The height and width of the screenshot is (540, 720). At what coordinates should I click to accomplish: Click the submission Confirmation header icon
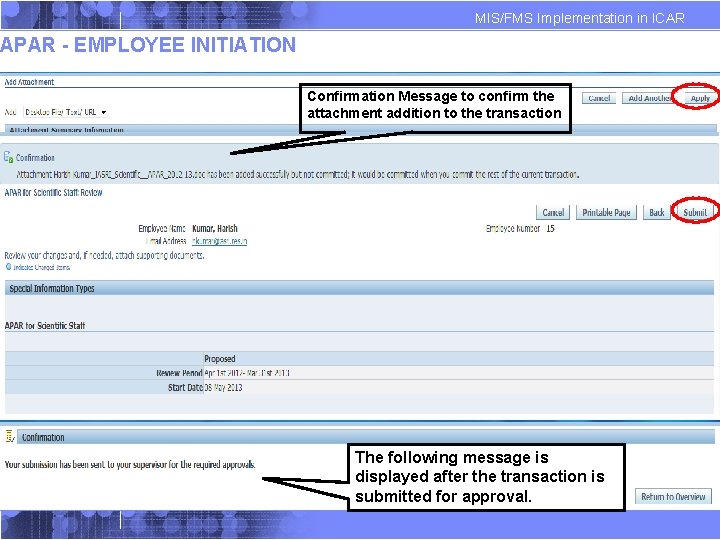click(x=10, y=437)
